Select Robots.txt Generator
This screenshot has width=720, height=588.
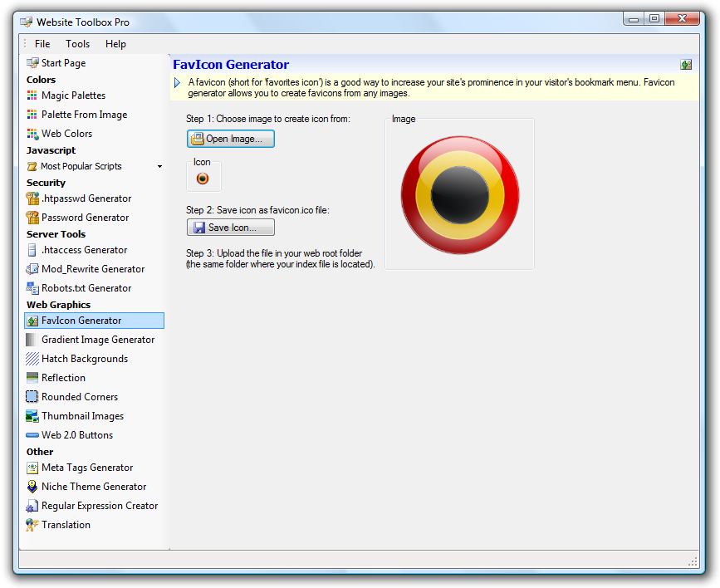click(86, 288)
